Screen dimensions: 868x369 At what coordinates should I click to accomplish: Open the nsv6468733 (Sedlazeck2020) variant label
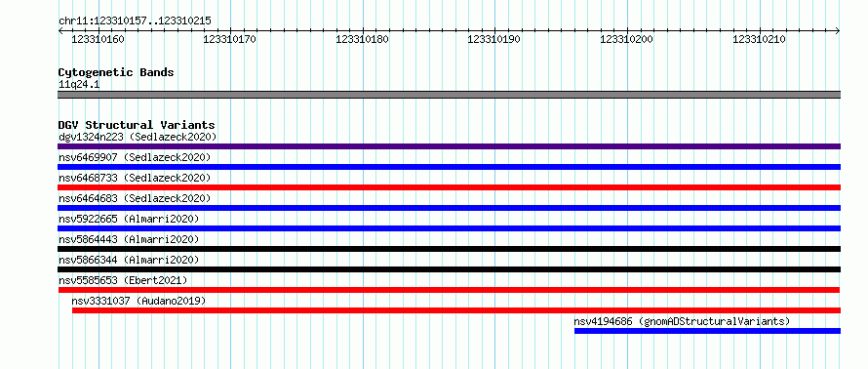point(135,178)
